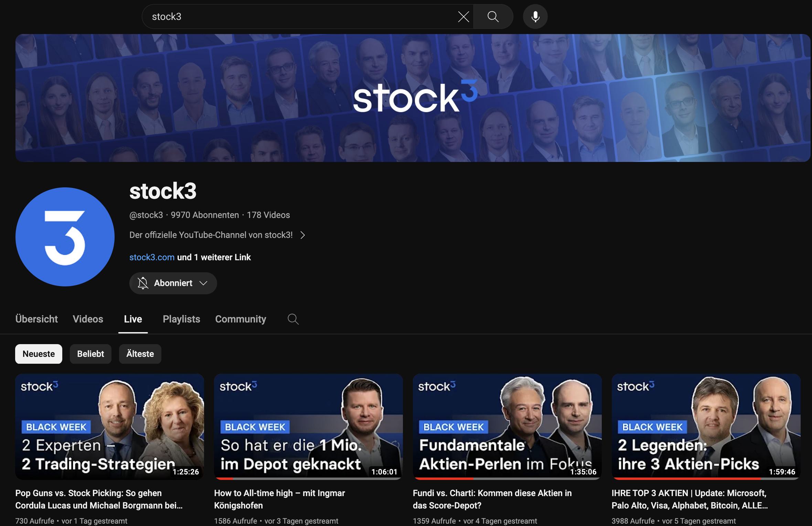The height and width of the screenshot is (526, 812).
Task: Open the '2 Legenden: ihre 3 Aktien-Picks' thumbnail
Action: 706,427
